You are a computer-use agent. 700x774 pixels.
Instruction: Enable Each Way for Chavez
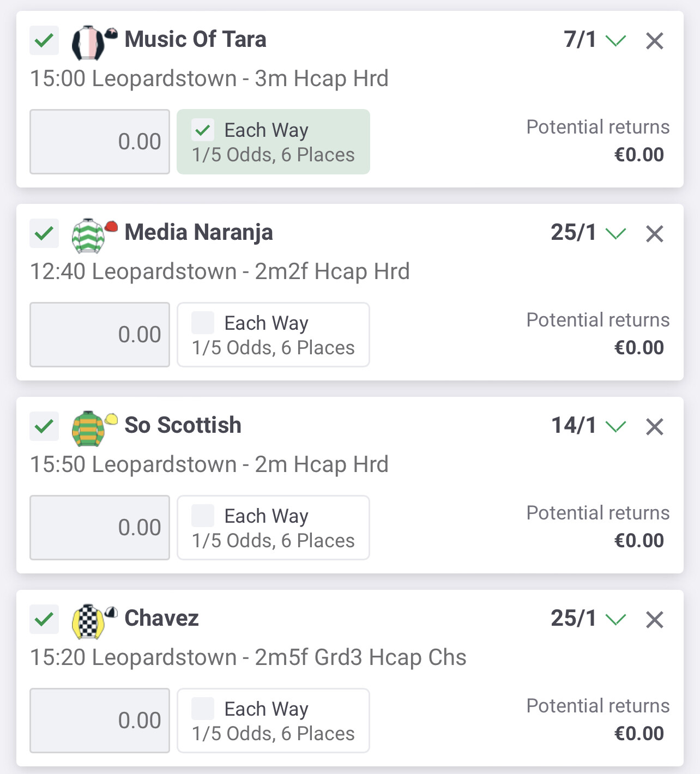tap(203, 709)
